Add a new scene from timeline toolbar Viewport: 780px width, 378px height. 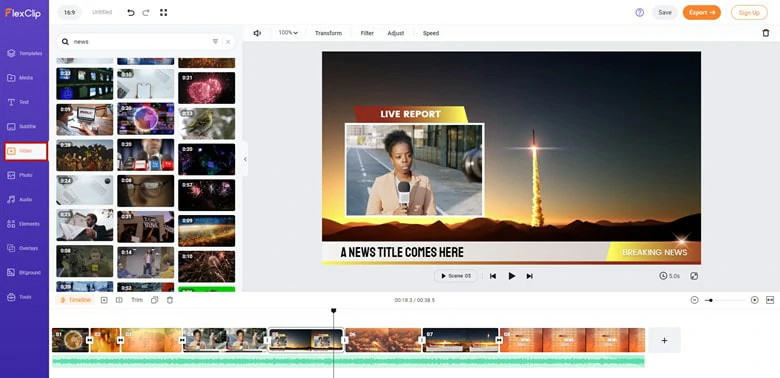pyautogui.click(x=104, y=300)
